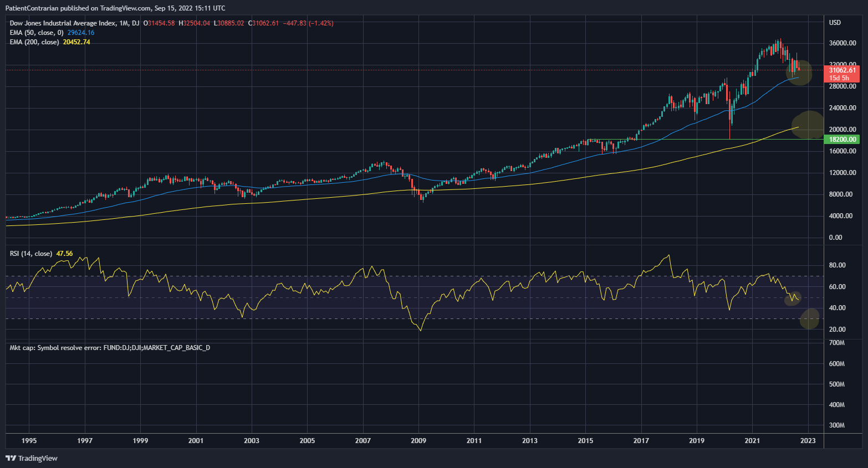The height and width of the screenshot is (468, 868).
Task: Click the 2009 label on time axis
Action: [418, 441]
